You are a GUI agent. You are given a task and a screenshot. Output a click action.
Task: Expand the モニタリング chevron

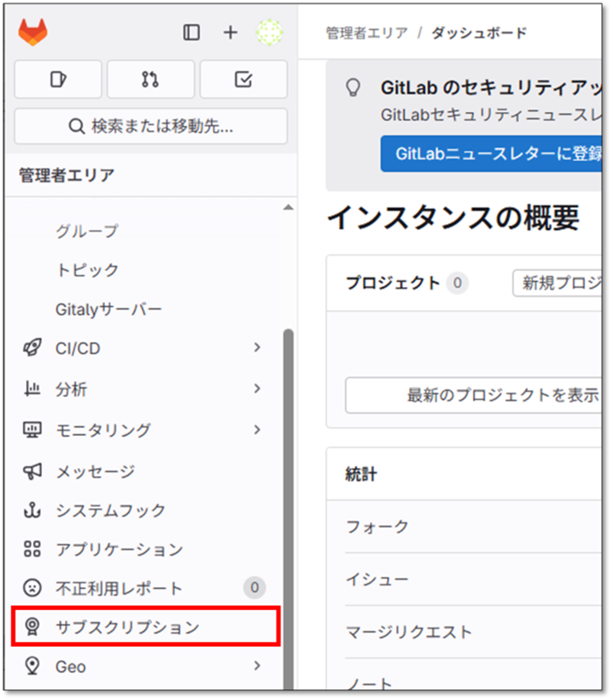[x=257, y=430]
